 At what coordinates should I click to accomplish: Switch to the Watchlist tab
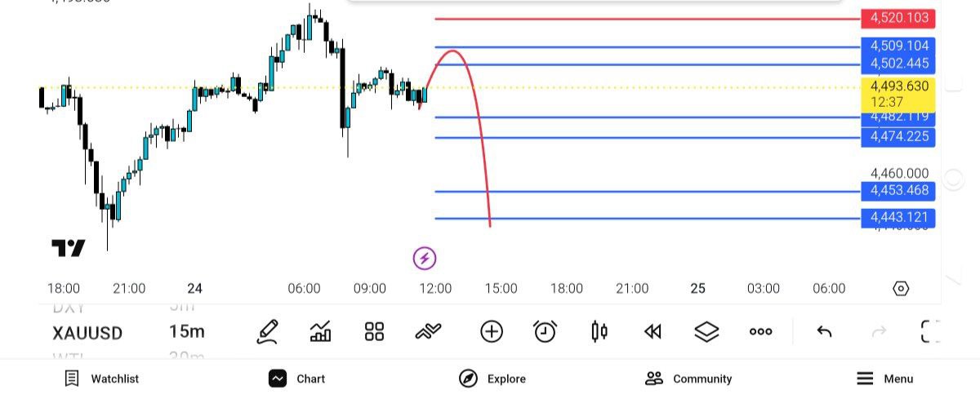point(102,379)
